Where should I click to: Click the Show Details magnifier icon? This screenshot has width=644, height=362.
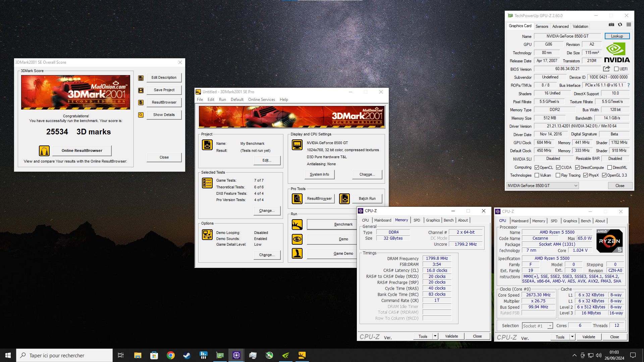[141, 115]
